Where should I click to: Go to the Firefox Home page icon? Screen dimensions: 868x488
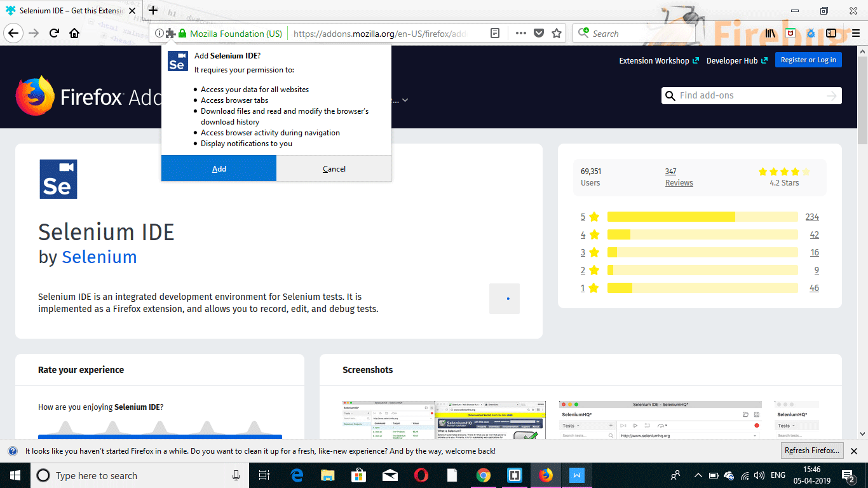coord(74,33)
